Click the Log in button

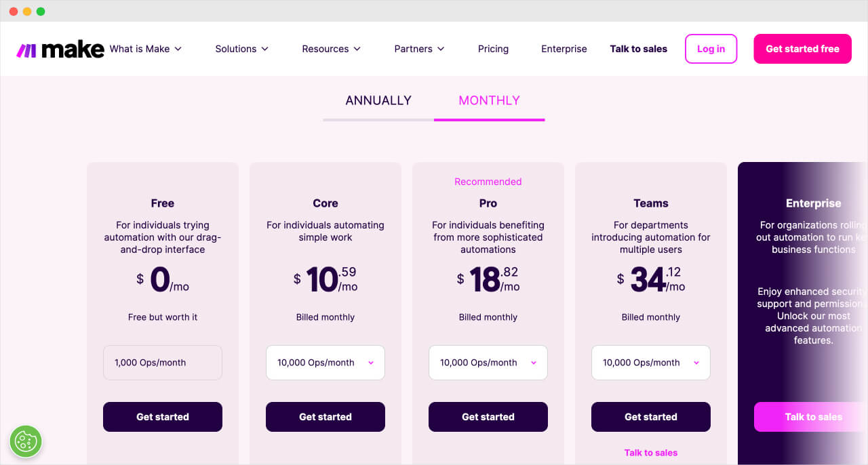711,48
